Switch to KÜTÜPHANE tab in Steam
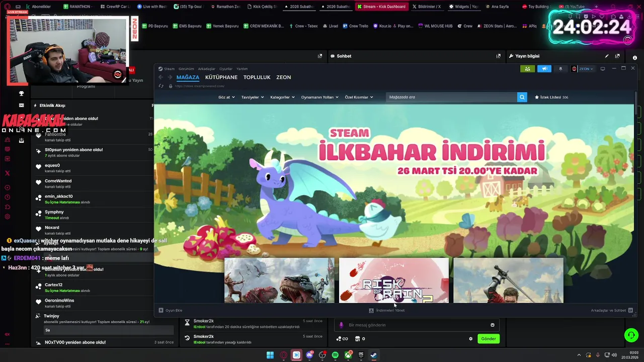This screenshot has height=362, width=644. click(x=221, y=77)
